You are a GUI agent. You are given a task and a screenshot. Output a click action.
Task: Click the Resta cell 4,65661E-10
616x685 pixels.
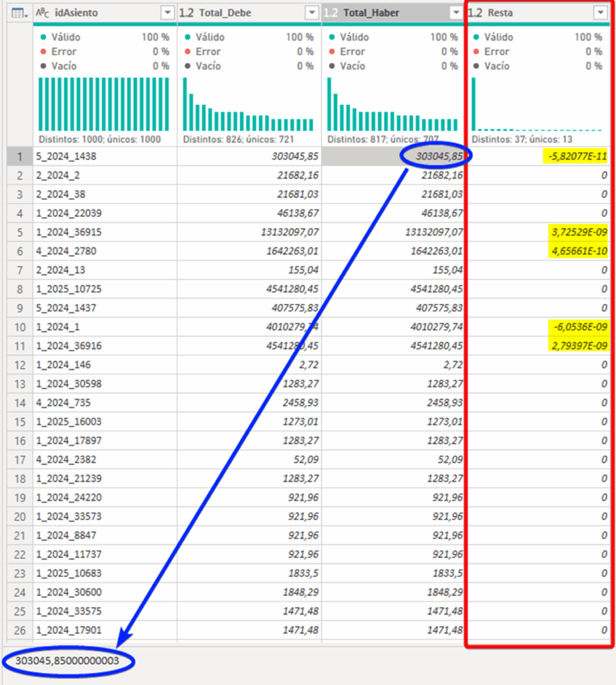pos(537,252)
